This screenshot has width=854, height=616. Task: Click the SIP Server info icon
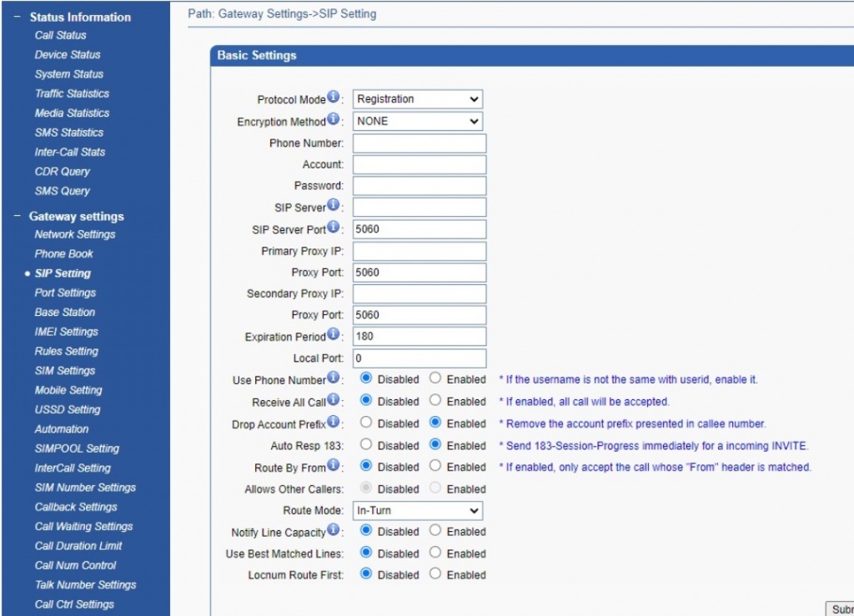[x=334, y=206]
